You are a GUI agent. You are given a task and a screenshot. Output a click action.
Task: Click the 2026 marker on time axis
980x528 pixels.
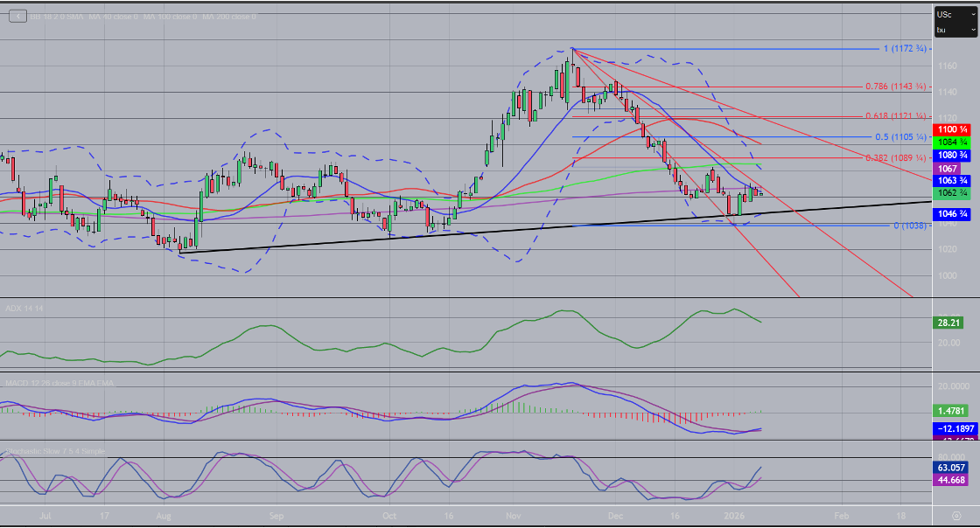[735, 516]
